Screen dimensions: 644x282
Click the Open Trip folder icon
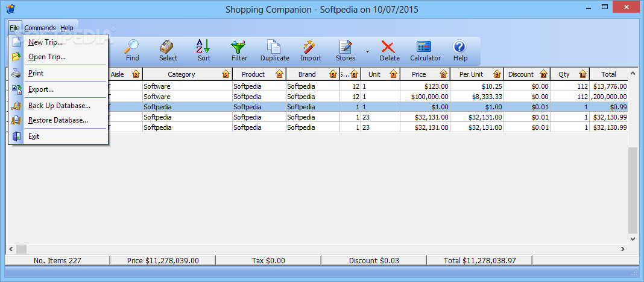click(16, 57)
